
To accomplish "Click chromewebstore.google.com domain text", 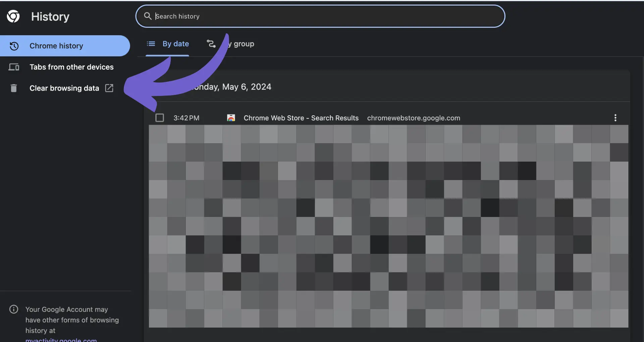I will pyautogui.click(x=414, y=118).
